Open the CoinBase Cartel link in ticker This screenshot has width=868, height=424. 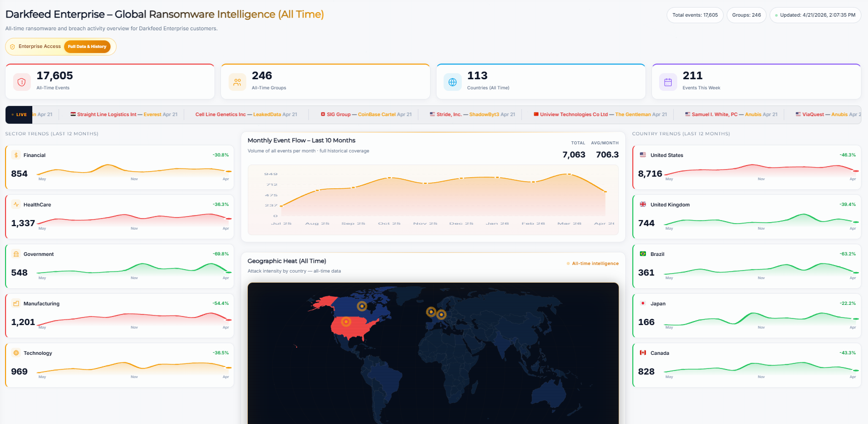point(377,115)
